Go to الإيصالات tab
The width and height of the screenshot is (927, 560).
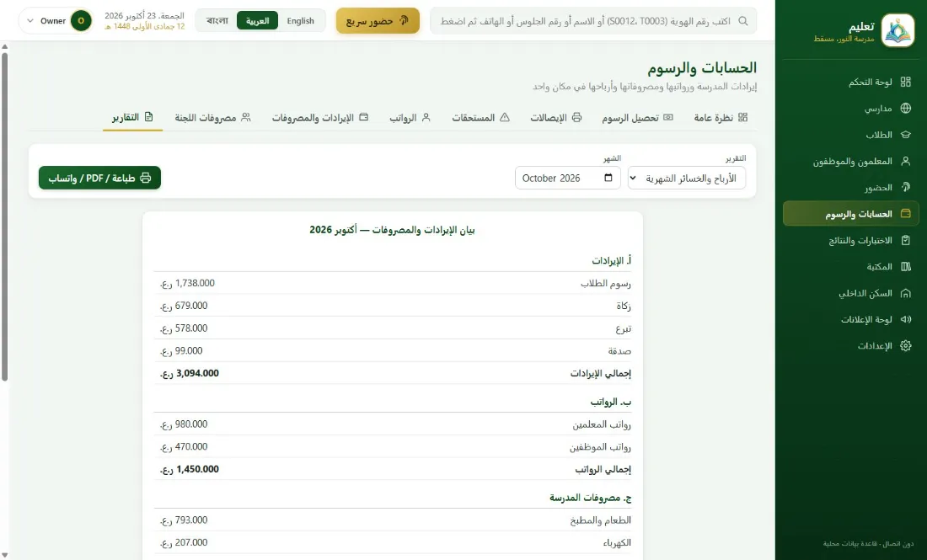[555, 118]
